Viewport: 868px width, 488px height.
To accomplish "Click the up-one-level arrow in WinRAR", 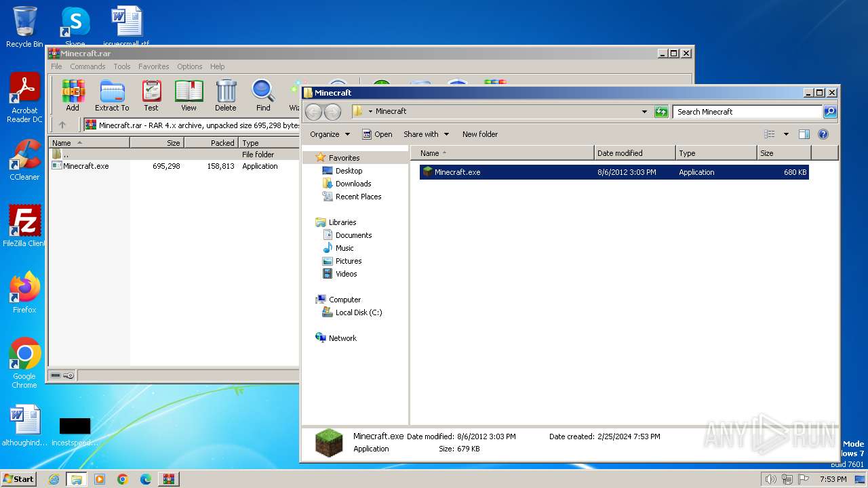I will tap(62, 125).
